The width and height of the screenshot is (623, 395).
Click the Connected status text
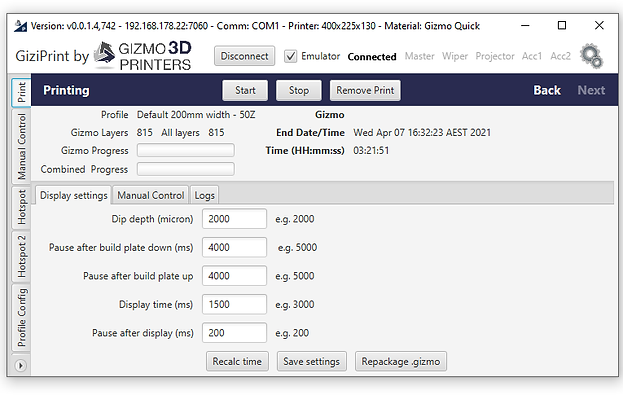click(x=372, y=57)
